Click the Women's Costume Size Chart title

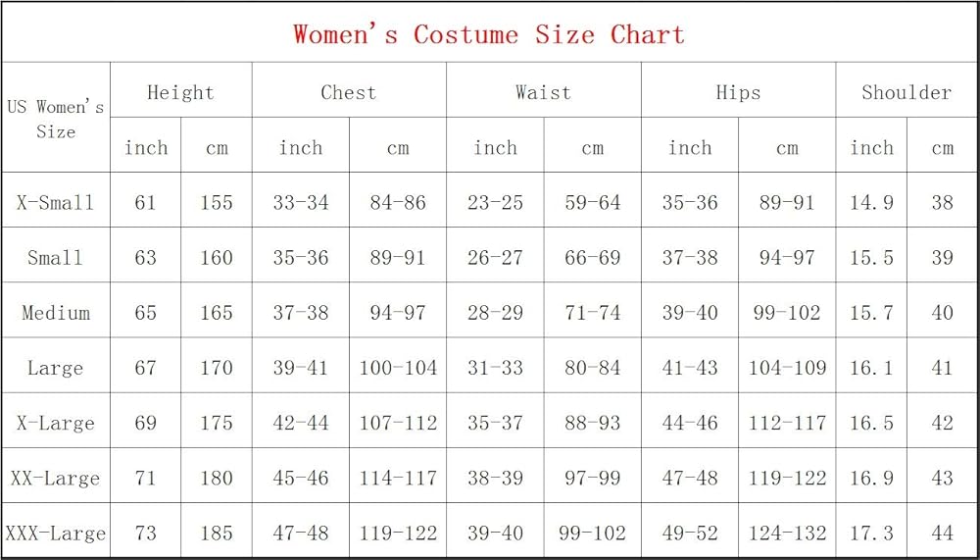(488, 35)
